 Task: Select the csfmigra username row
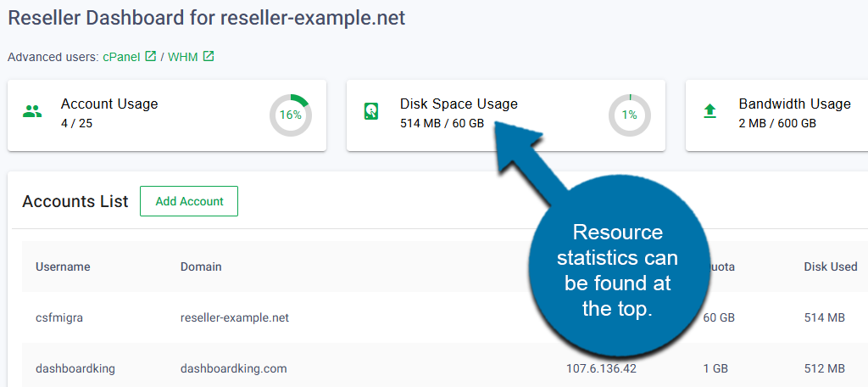[x=59, y=317]
